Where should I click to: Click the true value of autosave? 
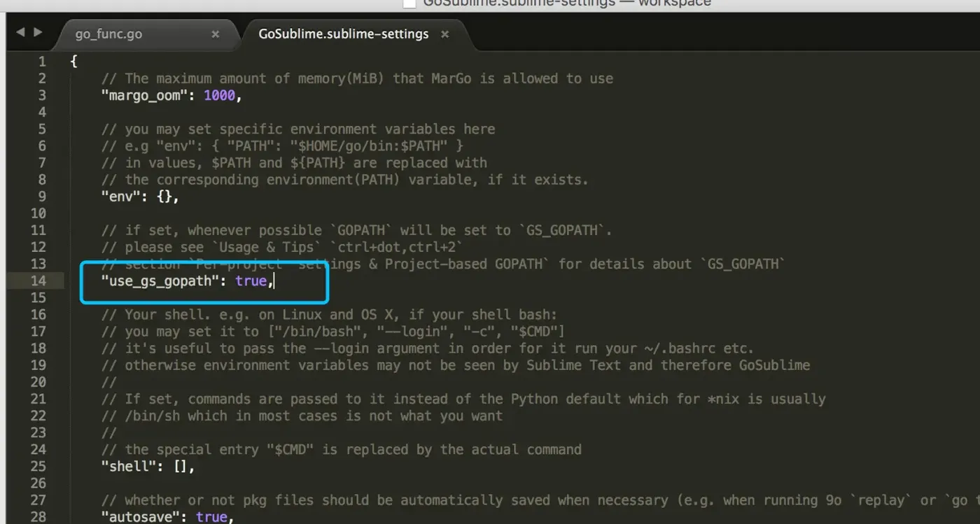(211, 517)
